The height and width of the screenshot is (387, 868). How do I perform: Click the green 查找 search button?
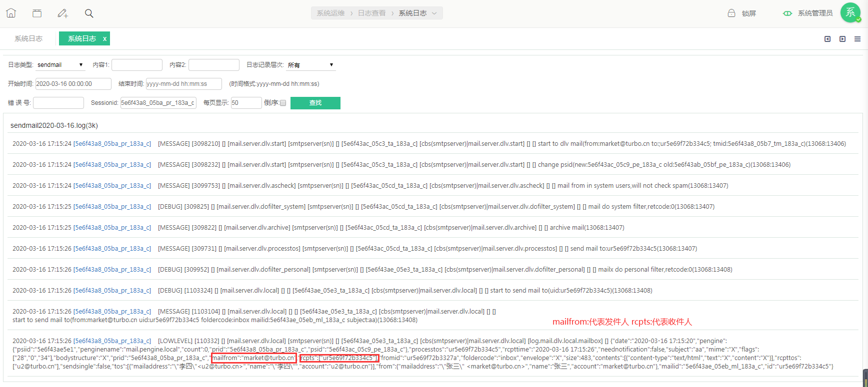tap(315, 103)
